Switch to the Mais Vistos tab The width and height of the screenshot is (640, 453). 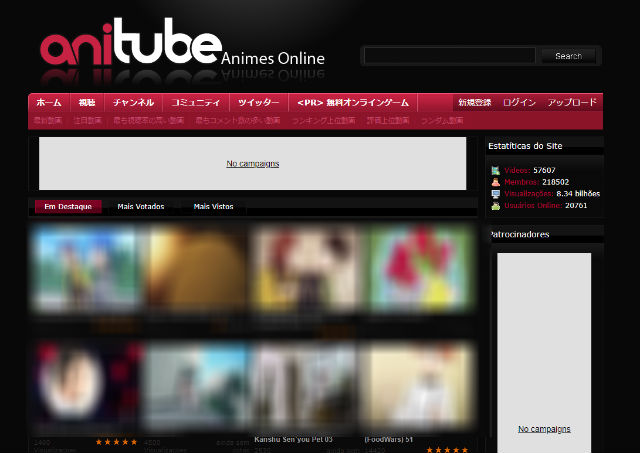point(213,207)
